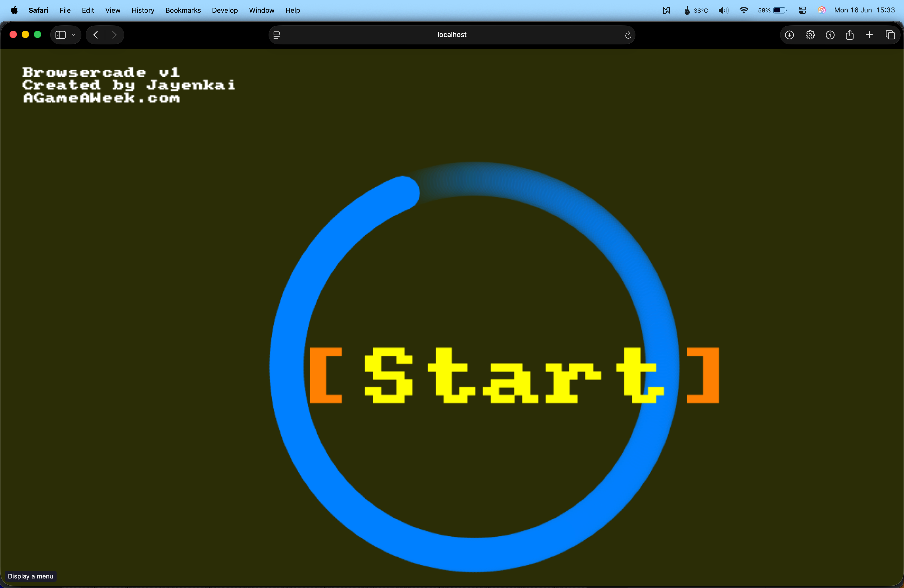Open the Bookmarks menu
The image size is (904, 588).
183,10
